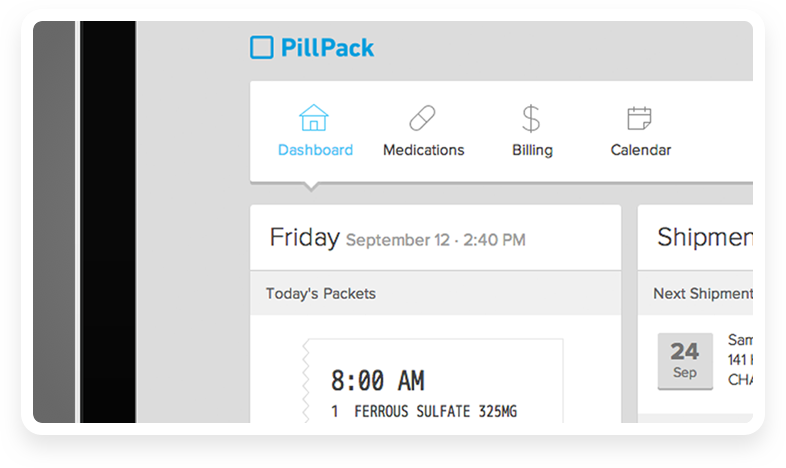Click the PillPack wordmark
786x468 pixels.
click(327, 48)
